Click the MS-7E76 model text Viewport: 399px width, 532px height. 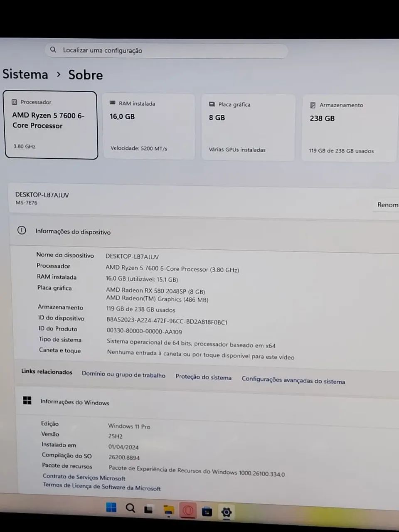coord(26,202)
